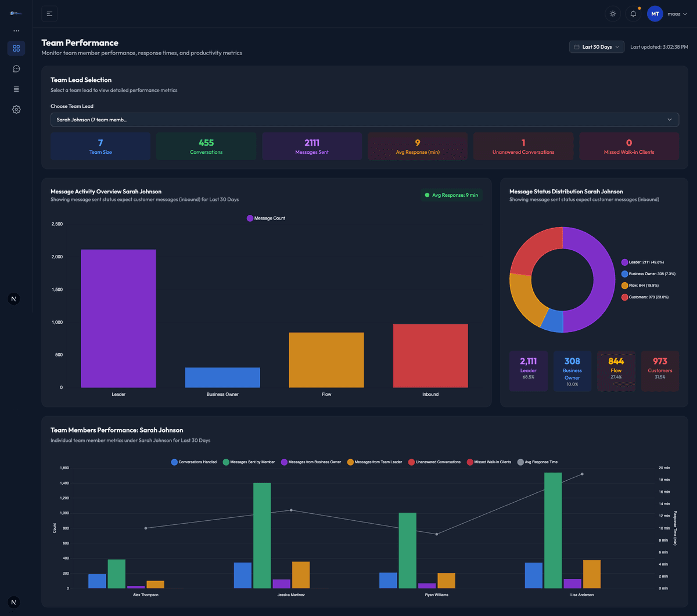Open notifications via the bell icon

633,13
